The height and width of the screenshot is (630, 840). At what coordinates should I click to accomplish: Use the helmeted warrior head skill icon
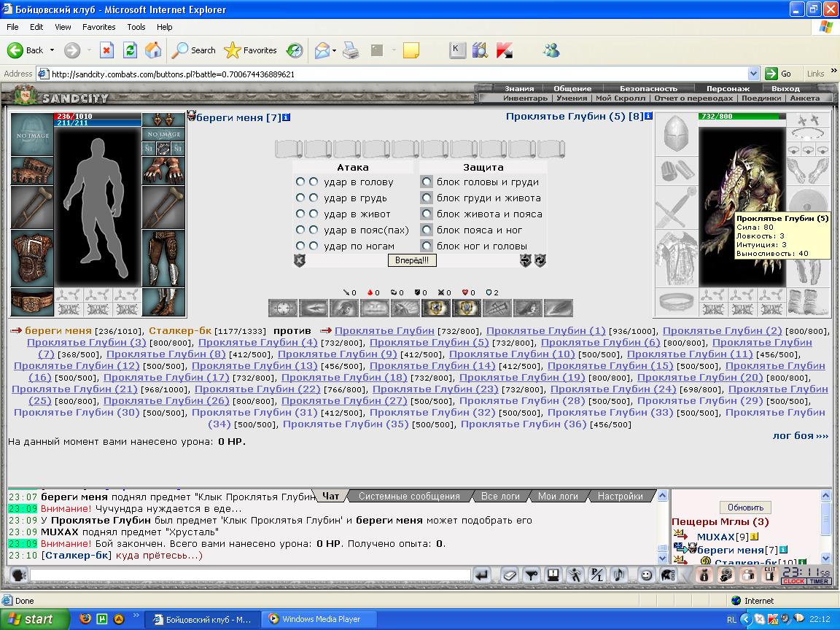[344, 308]
